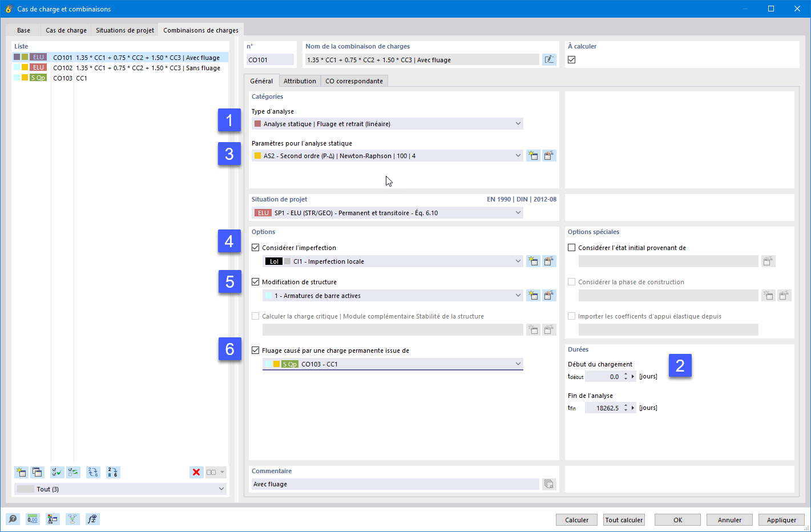Viewport: 811px width, 532px height.
Task: Click the select all check icon
Action: point(57,472)
